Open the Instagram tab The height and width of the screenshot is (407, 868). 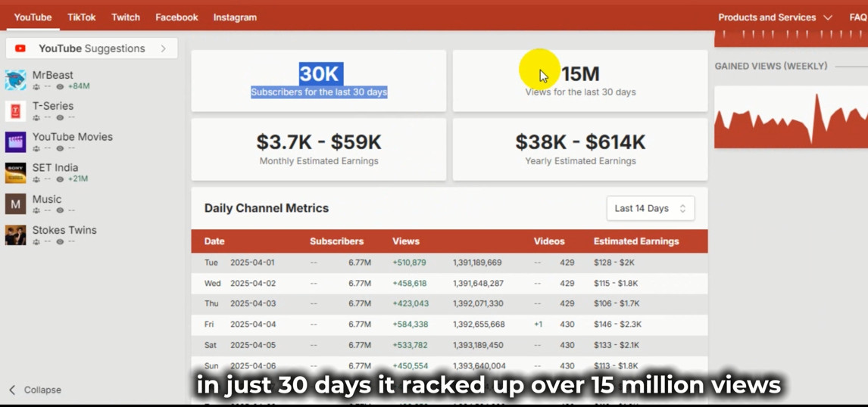[x=235, y=17]
